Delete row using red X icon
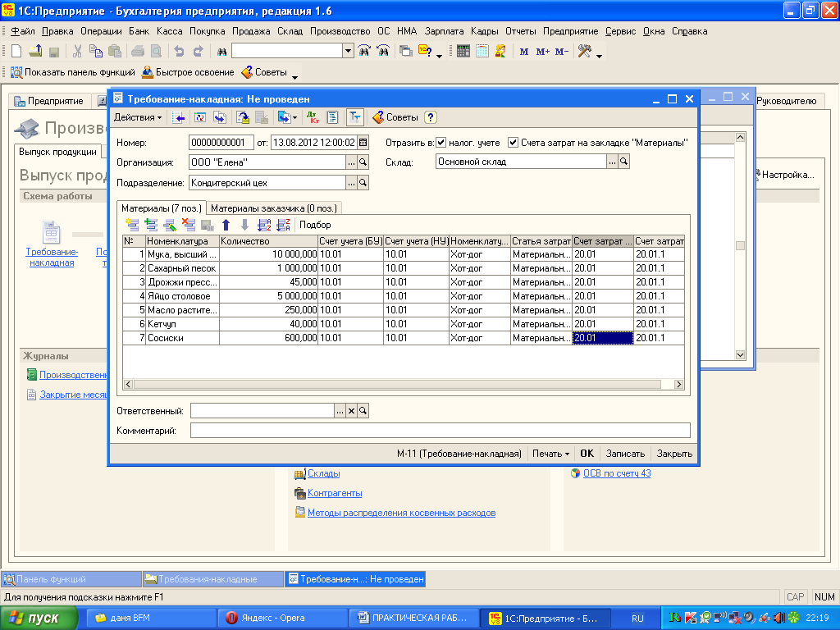Viewport: 840px width, 630px height. (189, 225)
